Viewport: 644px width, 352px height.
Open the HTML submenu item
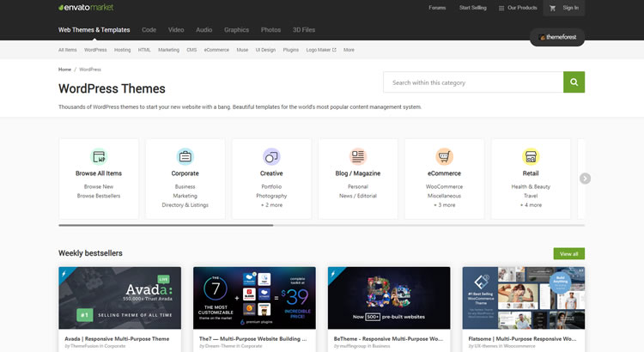pos(144,50)
